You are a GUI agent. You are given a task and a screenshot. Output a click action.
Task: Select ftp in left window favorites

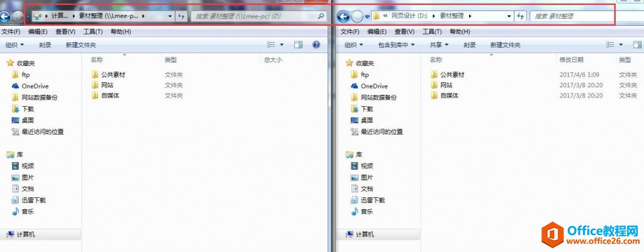21,75
